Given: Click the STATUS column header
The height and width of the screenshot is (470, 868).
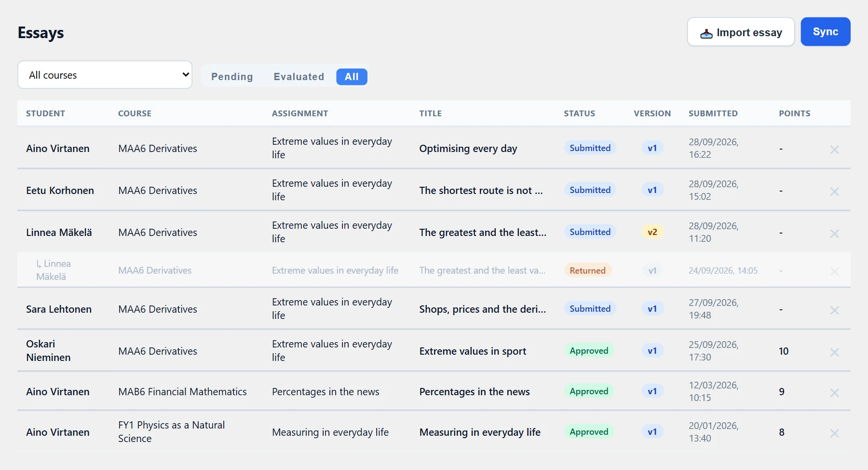Looking at the screenshot, I should [580, 113].
